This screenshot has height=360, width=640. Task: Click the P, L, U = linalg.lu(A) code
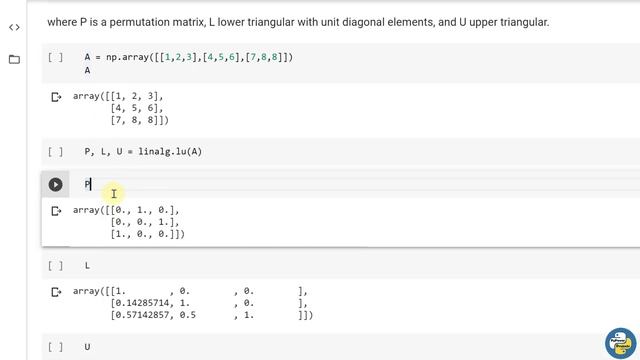point(143,152)
